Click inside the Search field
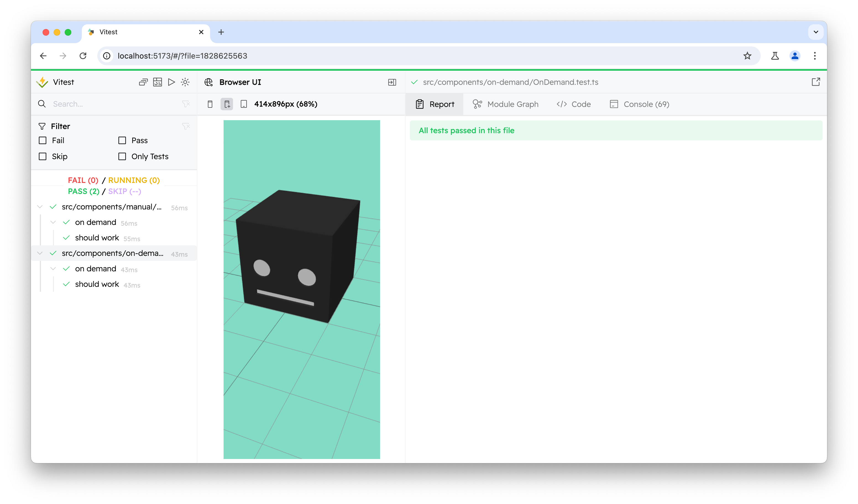 click(102, 104)
